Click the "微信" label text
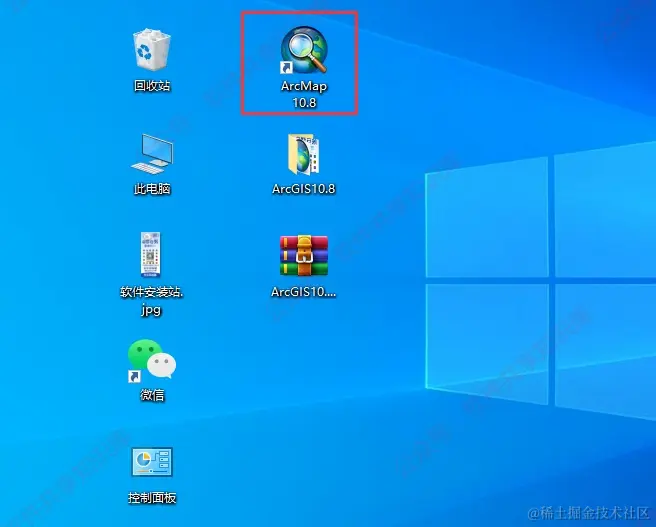 coord(152,394)
